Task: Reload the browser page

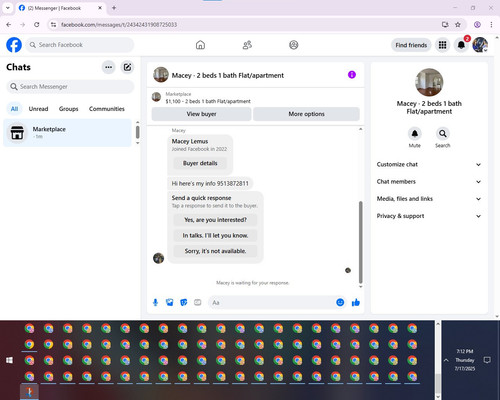Action: [x=37, y=24]
